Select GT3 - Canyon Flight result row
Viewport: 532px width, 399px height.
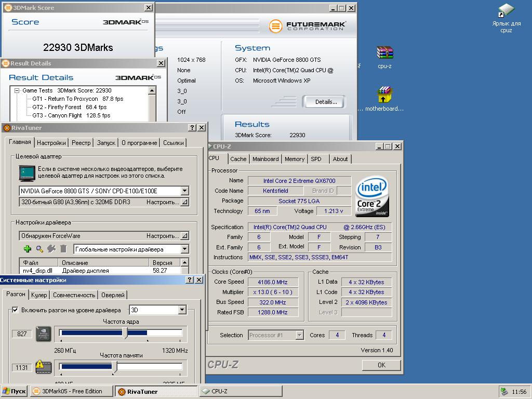click(x=71, y=115)
